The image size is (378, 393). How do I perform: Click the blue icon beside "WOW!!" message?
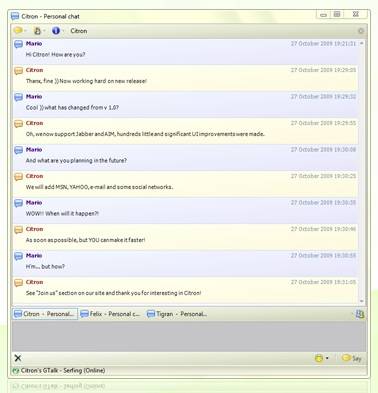[18, 203]
